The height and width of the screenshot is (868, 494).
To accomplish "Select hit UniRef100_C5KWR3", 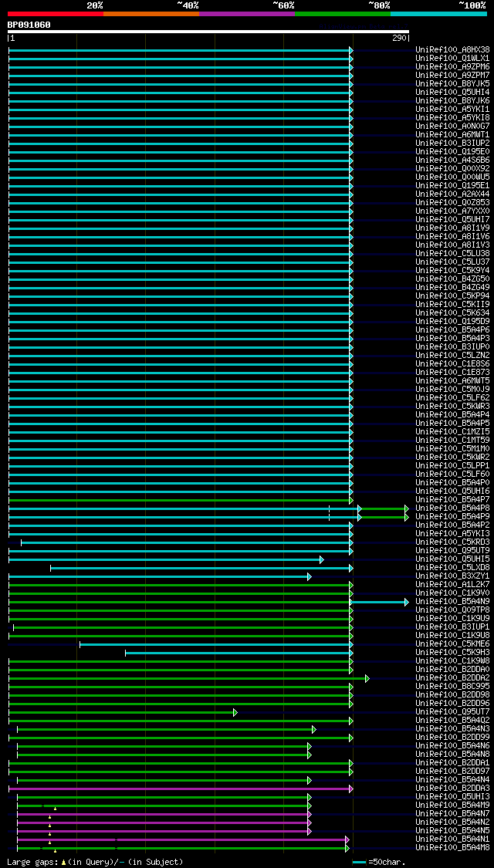I will click(x=452, y=407).
